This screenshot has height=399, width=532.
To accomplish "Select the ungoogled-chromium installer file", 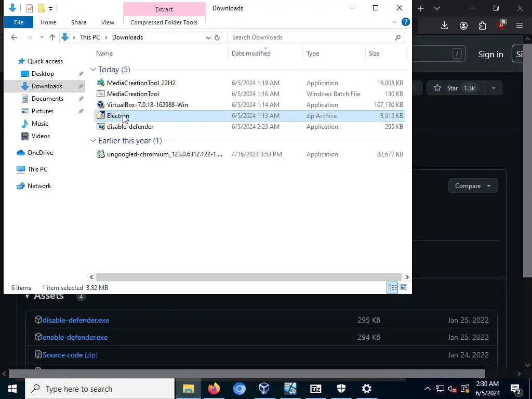I will (x=250, y=154).
